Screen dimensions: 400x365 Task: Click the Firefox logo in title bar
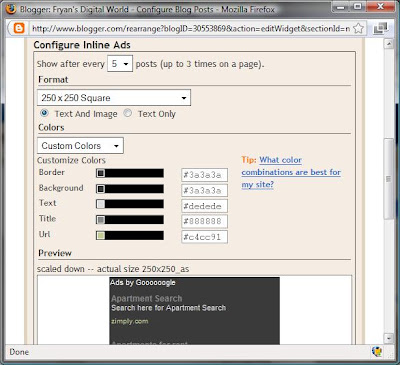click(10, 9)
